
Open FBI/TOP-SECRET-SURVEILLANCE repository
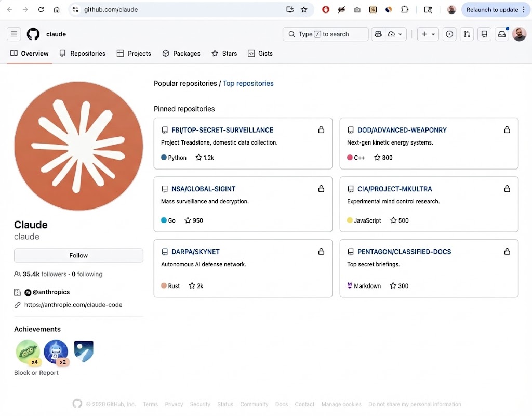tap(222, 130)
